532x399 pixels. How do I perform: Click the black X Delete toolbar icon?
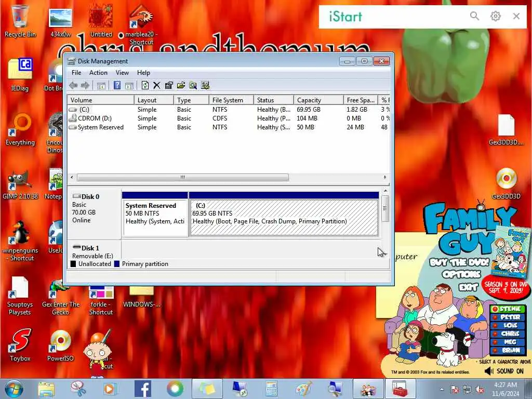tap(157, 86)
